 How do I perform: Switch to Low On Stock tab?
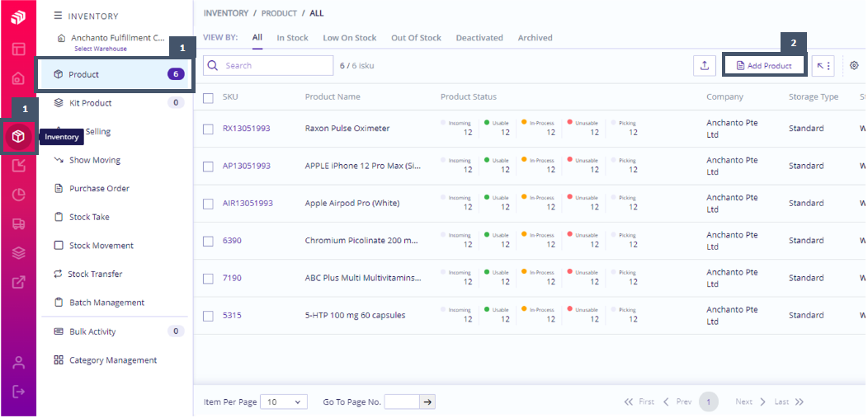(x=349, y=38)
